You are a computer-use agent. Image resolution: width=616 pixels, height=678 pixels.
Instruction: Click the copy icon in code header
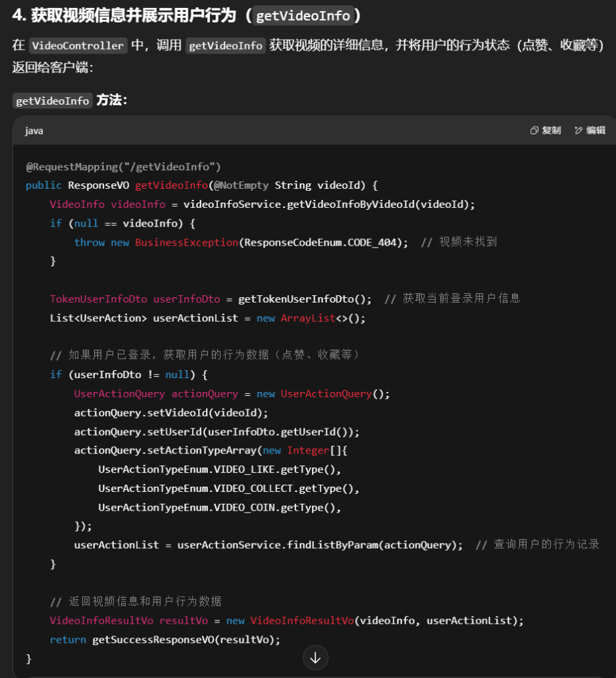[534, 130]
